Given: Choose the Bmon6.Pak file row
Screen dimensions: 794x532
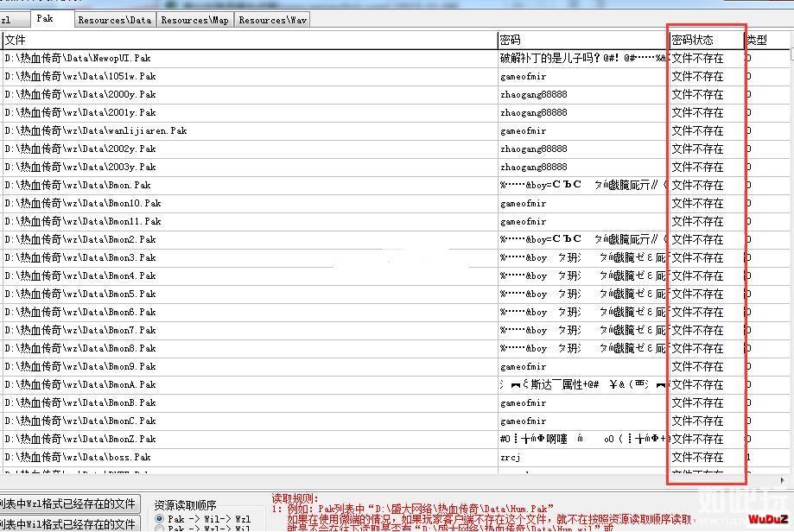Looking at the screenshot, I should pyautogui.click(x=80, y=313).
